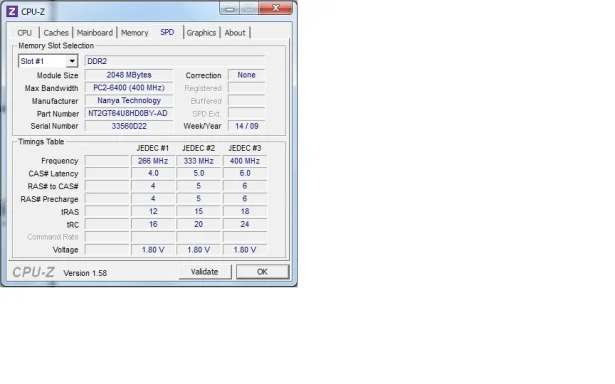Select CAS# Latency 4.0 under JEDEC #1
The height and width of the screenshot is (384, 615).
pos(153,173)
